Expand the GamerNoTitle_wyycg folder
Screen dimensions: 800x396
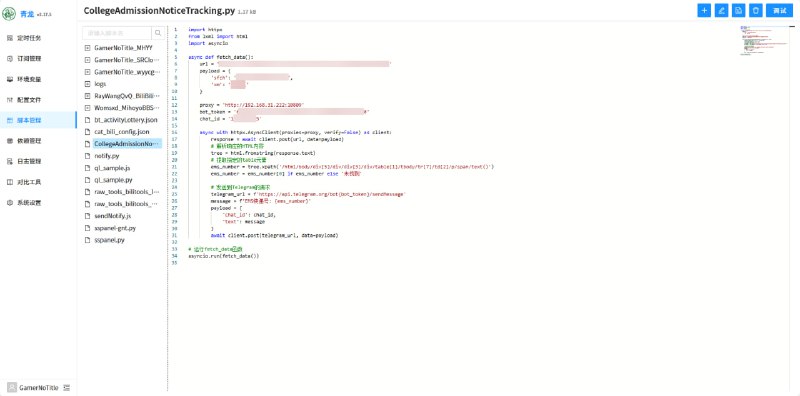[87, 72]
